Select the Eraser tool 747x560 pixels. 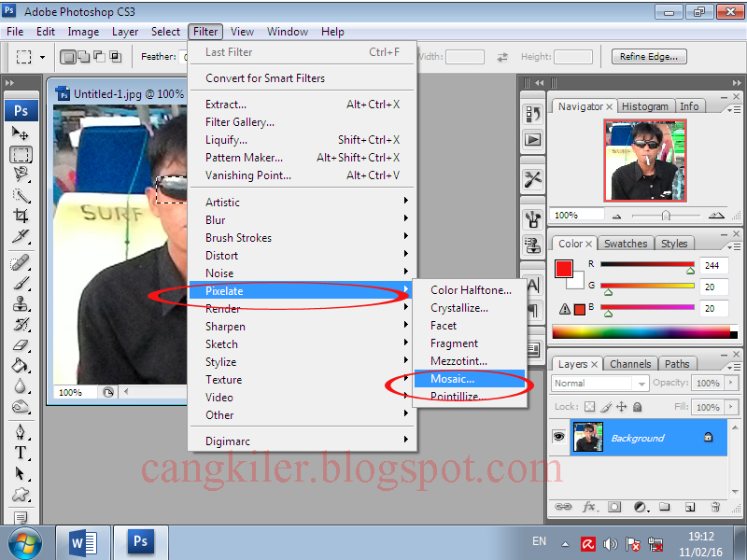(x=21, y=344)
